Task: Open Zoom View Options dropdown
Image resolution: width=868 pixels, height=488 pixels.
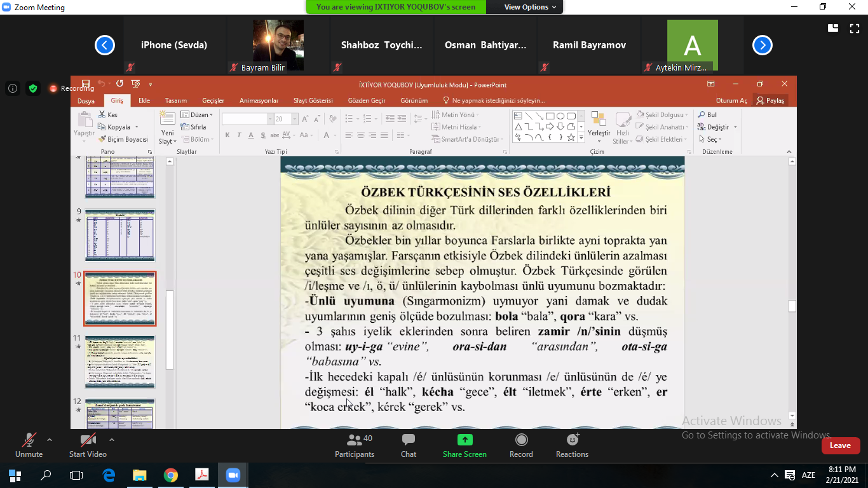Action: [530, 7]
